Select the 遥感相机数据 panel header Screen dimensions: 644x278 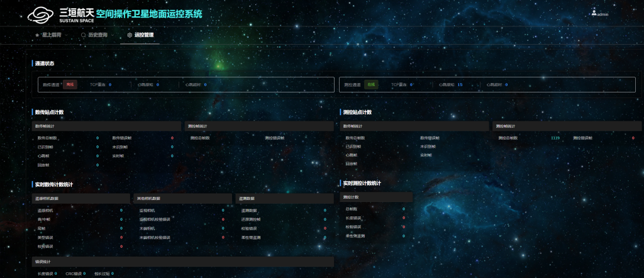pyautogui.click(x=81, y=197)
